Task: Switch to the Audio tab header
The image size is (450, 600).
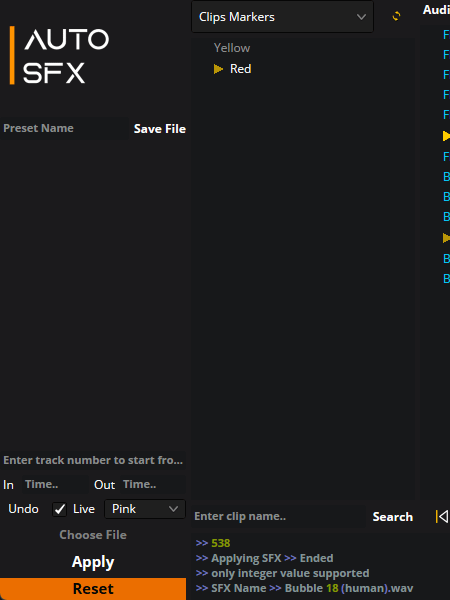Action: click(436, 10)
